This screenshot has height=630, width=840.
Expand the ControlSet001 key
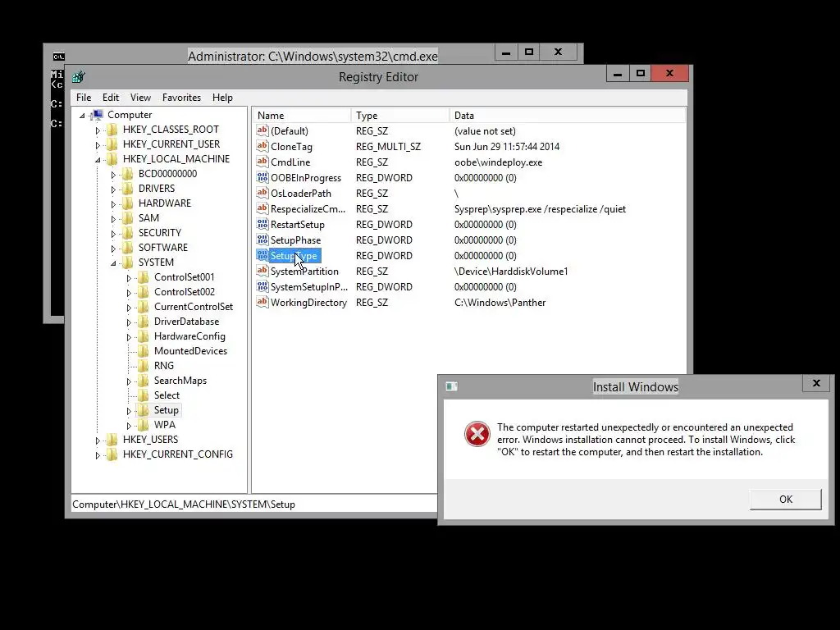(129, 278)
